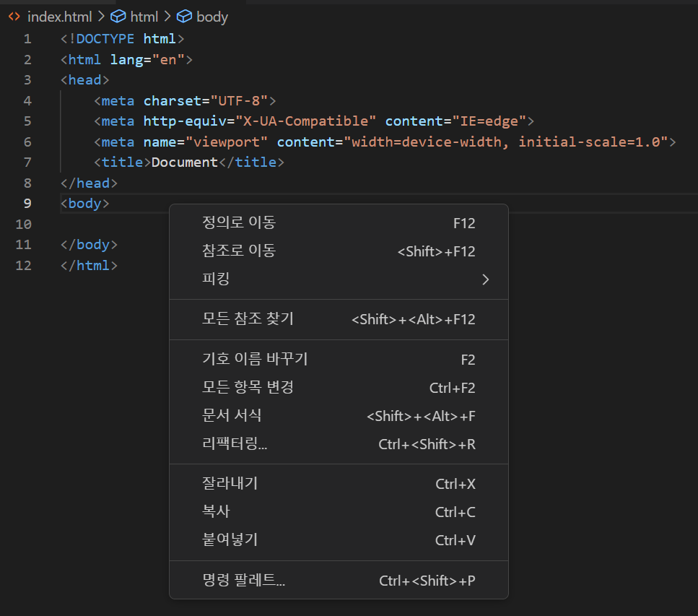The height and width of the screenshot is (616, 698).
Task: Click the '</body>' closing tag
Action: click(x=89, y=245)
